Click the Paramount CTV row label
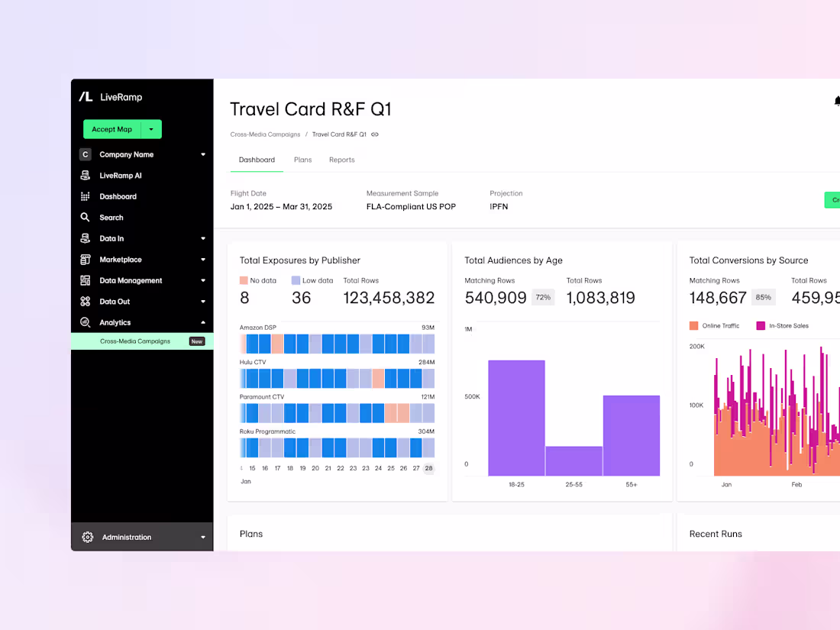The width and height of the screenshot is (840, 630). click(261, 397)
